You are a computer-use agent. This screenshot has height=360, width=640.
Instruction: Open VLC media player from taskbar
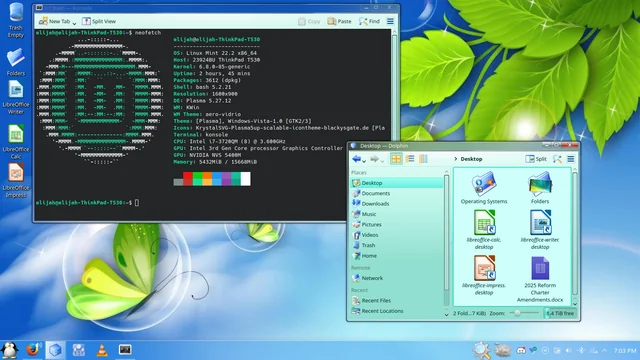[102, 350]
